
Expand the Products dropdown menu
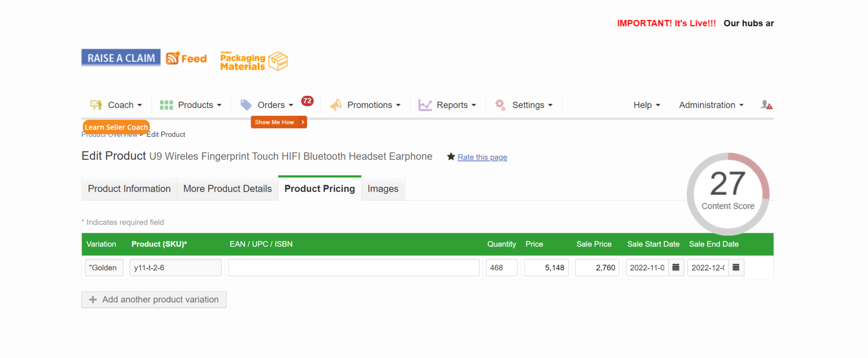point(200,105)
